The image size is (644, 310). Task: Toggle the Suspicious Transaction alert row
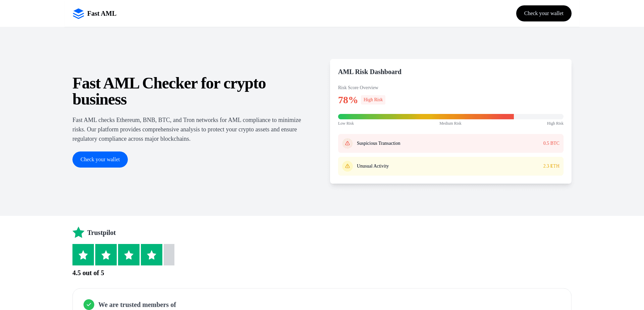[450, 143]
